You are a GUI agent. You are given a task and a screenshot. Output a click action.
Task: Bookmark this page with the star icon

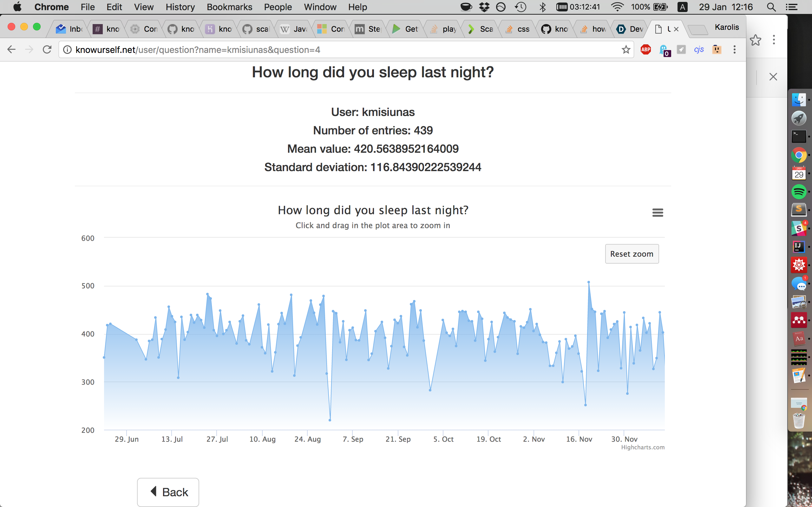(626, 50)
